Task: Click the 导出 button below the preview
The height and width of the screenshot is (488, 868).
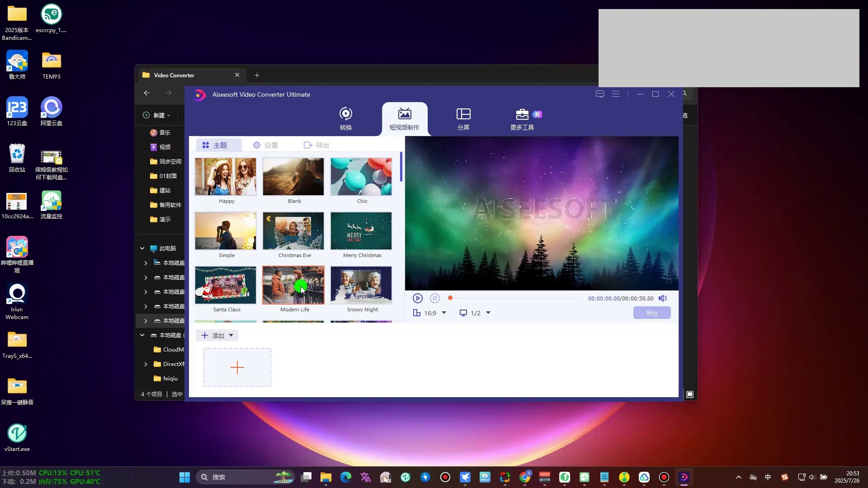Action: tap(651, 313)
